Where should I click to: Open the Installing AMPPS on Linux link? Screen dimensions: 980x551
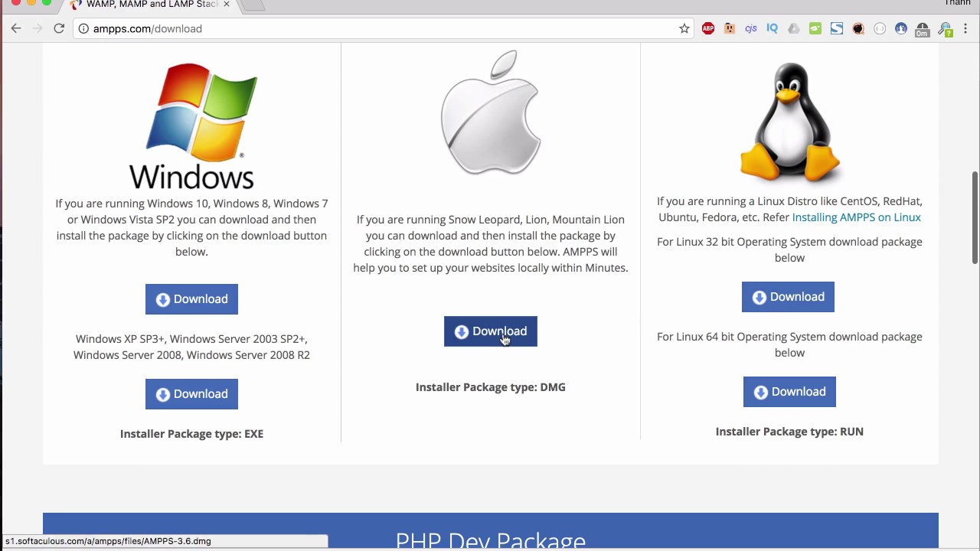pos(856,217)
